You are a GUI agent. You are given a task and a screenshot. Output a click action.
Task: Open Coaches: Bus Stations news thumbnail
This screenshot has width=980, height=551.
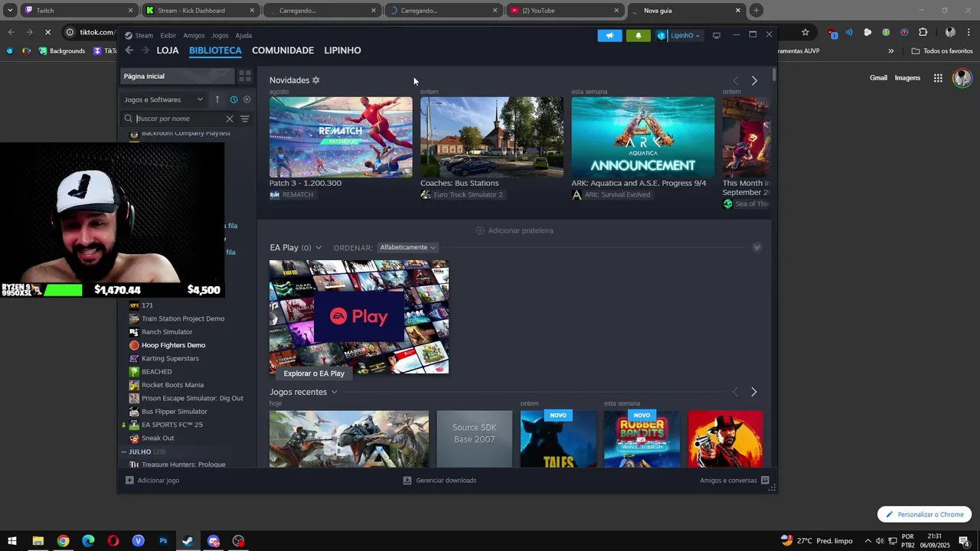(492, 137)
